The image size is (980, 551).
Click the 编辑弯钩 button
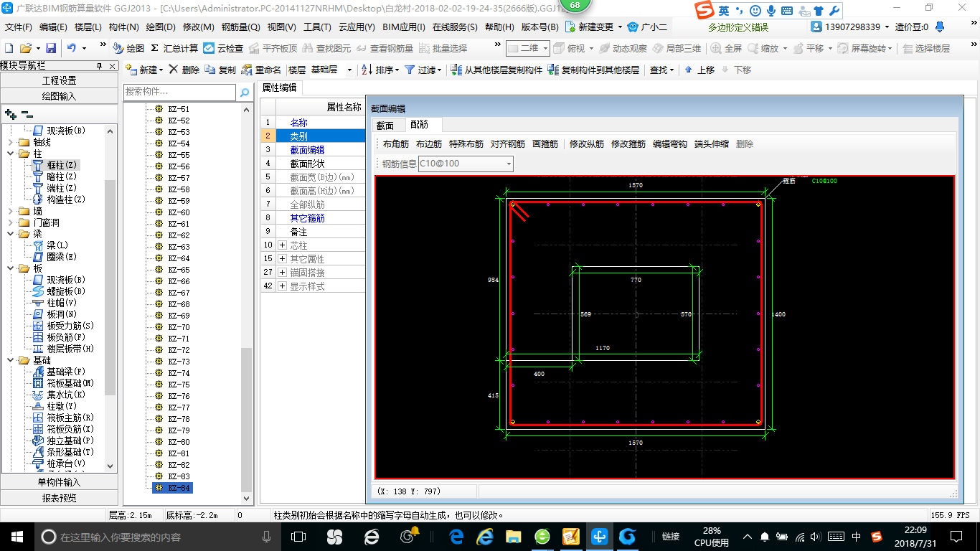pyautogui.click(x=670, y=144)
